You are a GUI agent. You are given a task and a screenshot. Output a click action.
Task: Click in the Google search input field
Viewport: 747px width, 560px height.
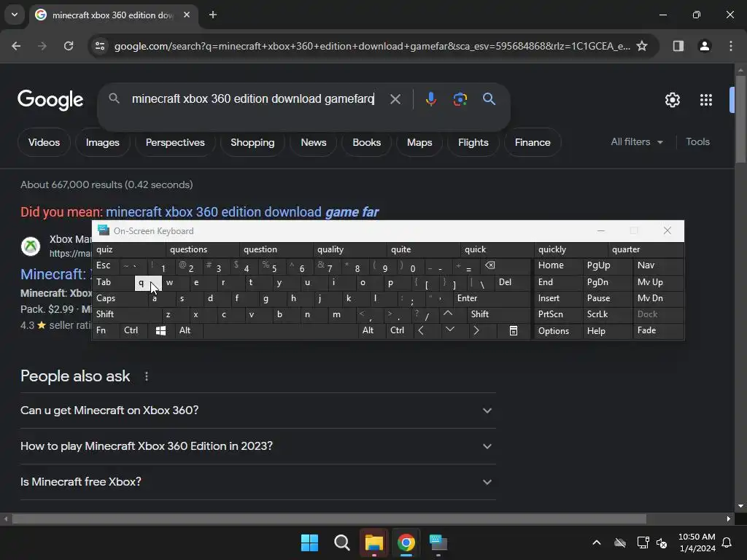255,99
